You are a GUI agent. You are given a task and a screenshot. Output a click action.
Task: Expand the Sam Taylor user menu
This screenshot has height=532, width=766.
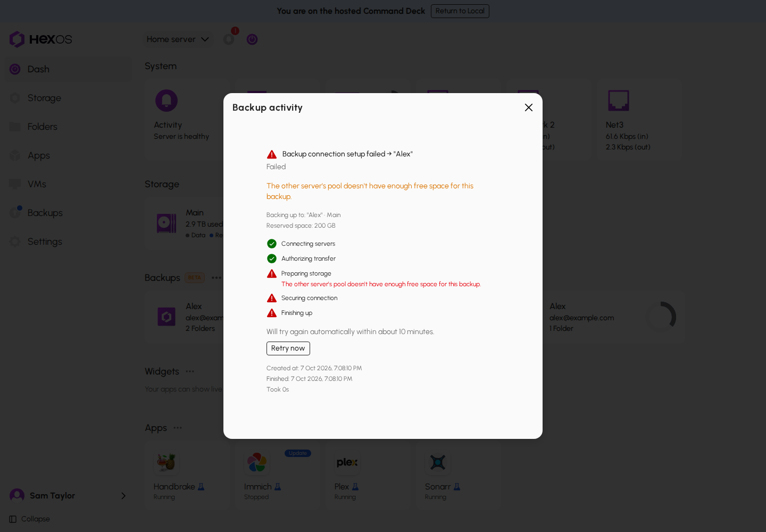[68, 496]
